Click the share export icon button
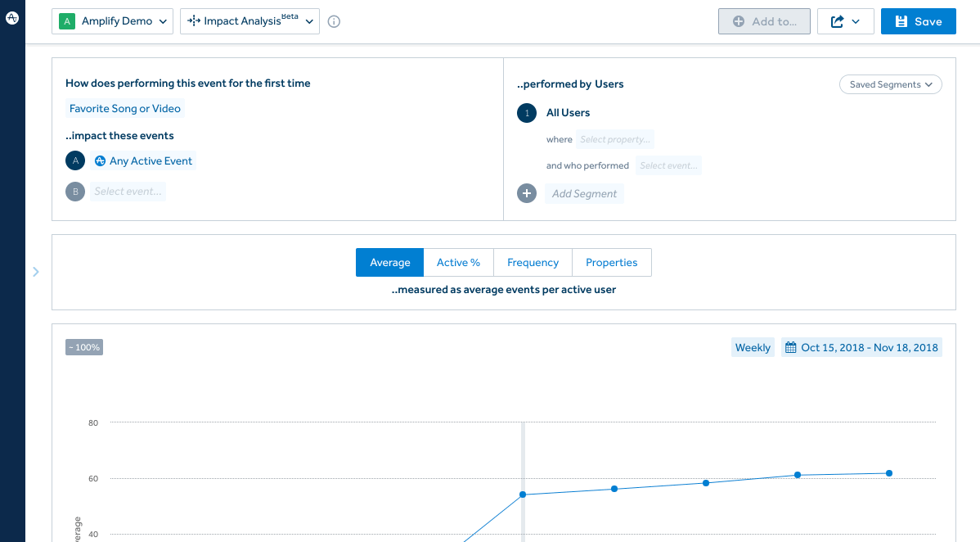 [845, 22]
